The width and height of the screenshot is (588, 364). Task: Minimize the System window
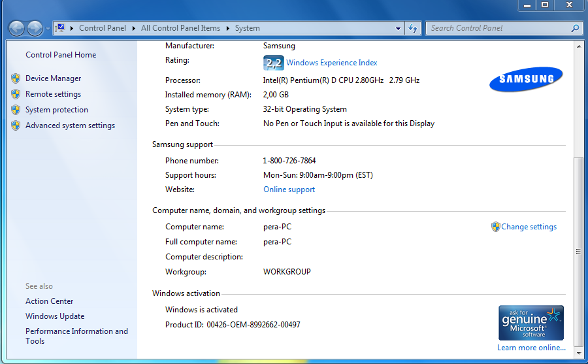coord(527,5)
